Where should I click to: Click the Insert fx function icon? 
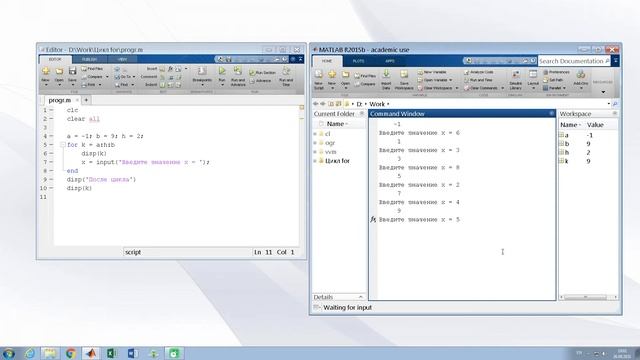[170, 69]
